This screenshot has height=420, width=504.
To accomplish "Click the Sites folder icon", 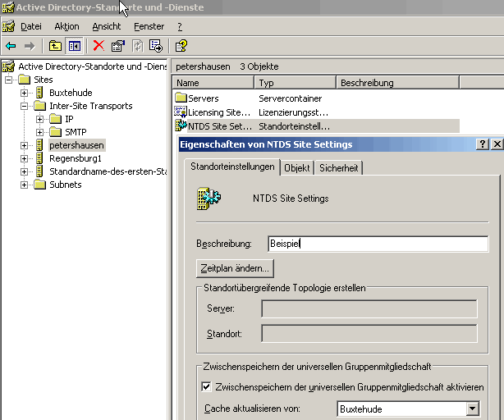I will pos(25,80).
